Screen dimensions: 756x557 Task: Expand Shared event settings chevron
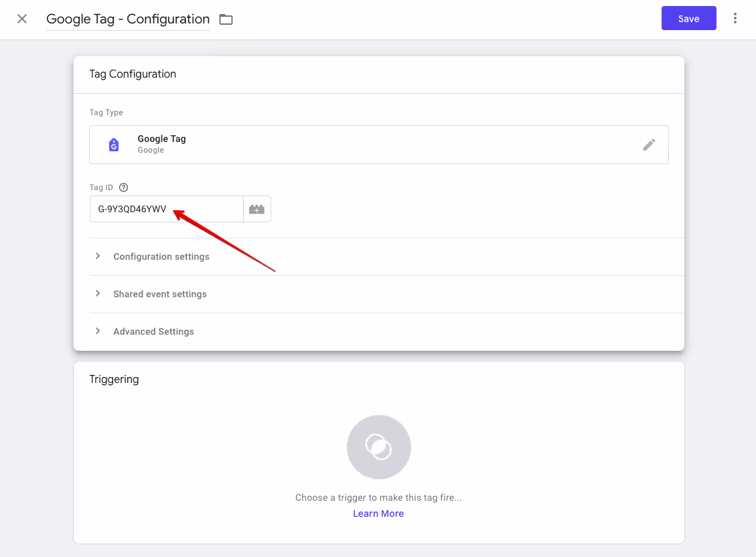point(98,293)
